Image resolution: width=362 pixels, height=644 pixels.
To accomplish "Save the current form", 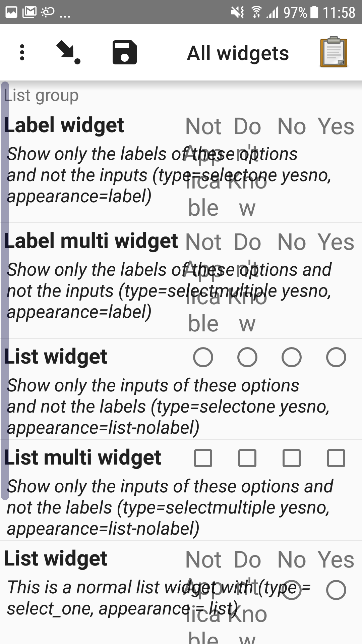I will (124, 53).
